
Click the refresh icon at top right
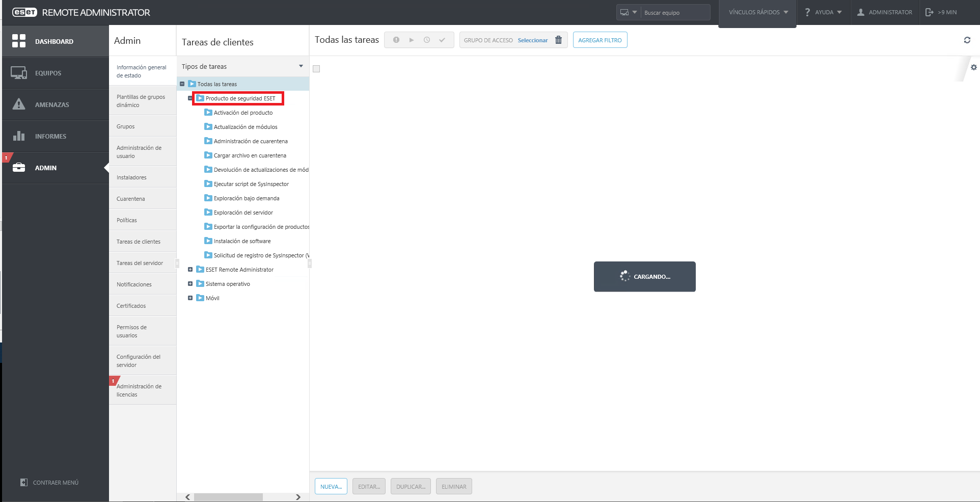967,40
